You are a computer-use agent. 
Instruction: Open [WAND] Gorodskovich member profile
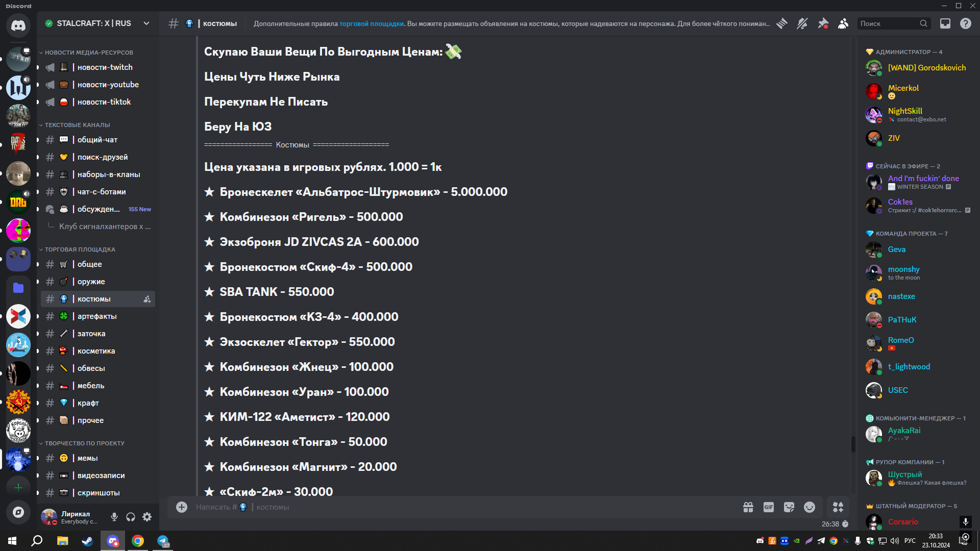[920, 68]
